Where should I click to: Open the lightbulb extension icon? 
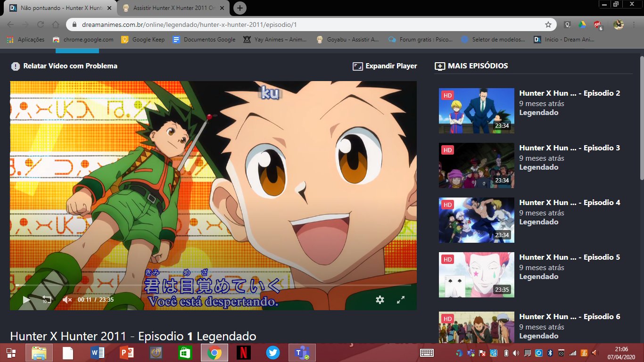tap(568, 25)
